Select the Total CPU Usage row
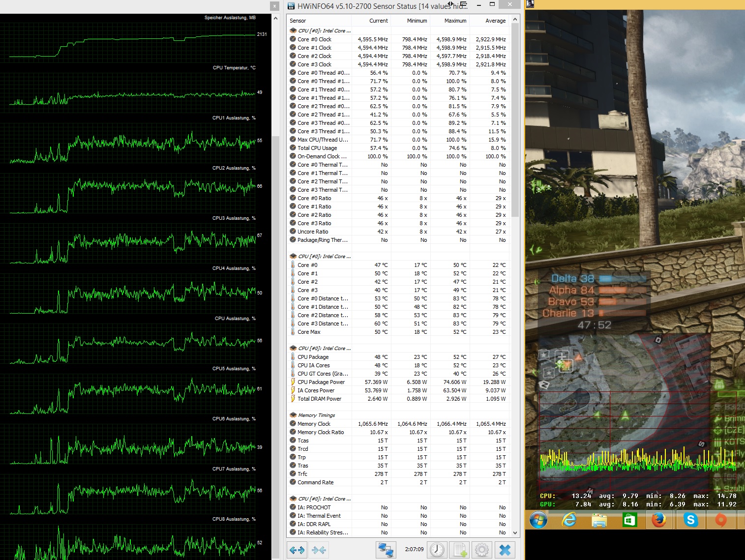 click(398, 148)
